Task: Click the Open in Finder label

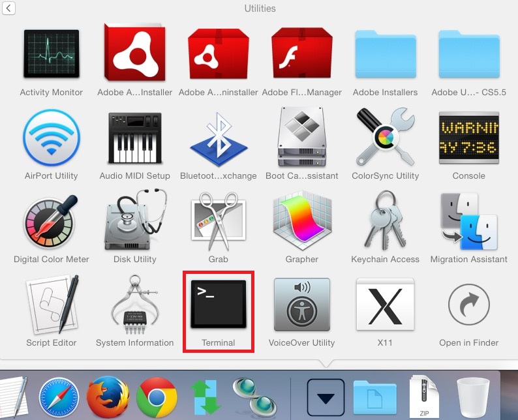Action: pyautogui.click(x=469, y=343)
